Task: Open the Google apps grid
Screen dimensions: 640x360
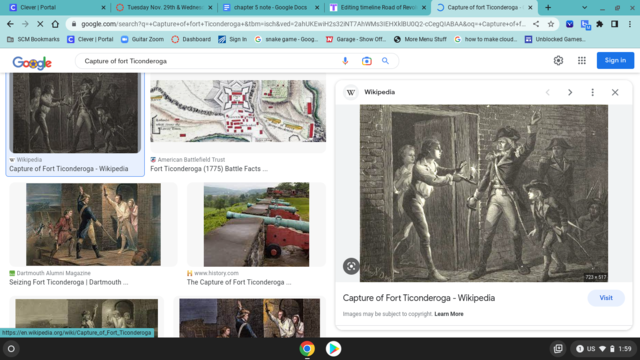Action: pos(582,60)
